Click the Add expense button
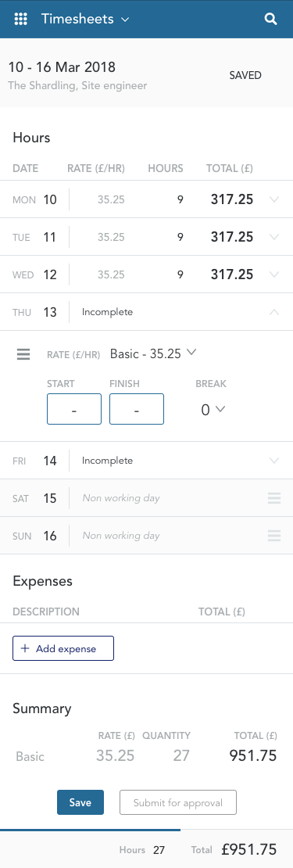 click(x=63, y=648)
